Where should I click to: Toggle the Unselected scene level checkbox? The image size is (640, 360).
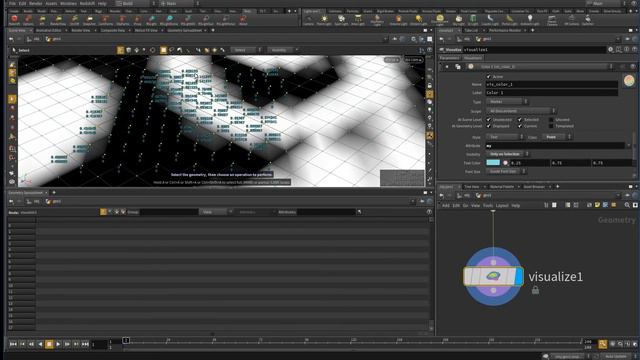tap(489, 120)
